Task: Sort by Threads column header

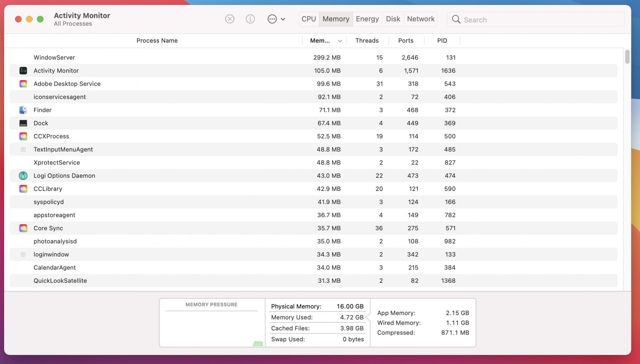Action: pos(367,41)
